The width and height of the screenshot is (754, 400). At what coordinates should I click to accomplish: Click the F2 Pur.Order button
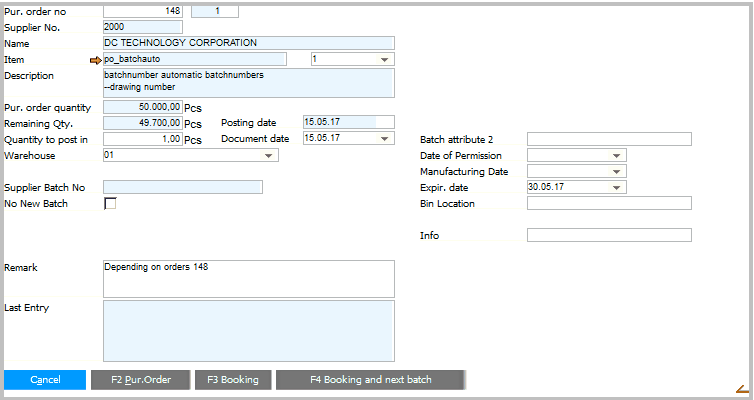[140, 380]
